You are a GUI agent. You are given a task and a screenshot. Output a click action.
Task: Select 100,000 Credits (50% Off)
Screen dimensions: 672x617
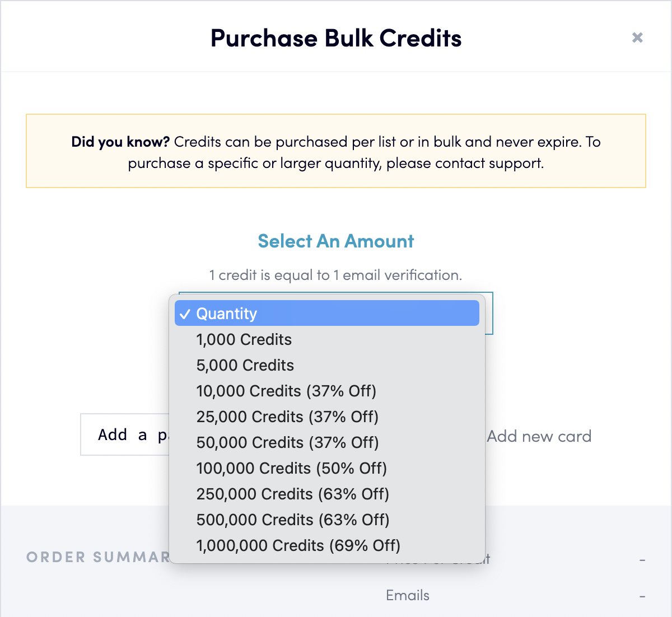(327, 468)
